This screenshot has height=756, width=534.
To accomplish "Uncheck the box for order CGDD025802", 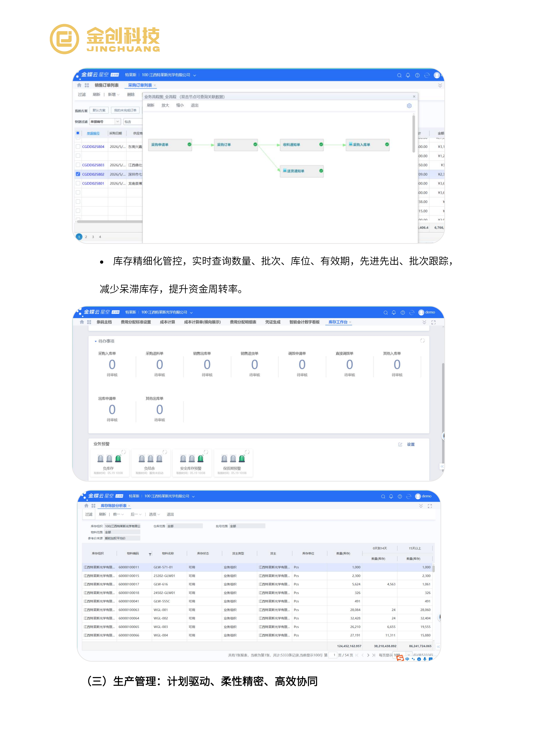I will coord(78,174).
